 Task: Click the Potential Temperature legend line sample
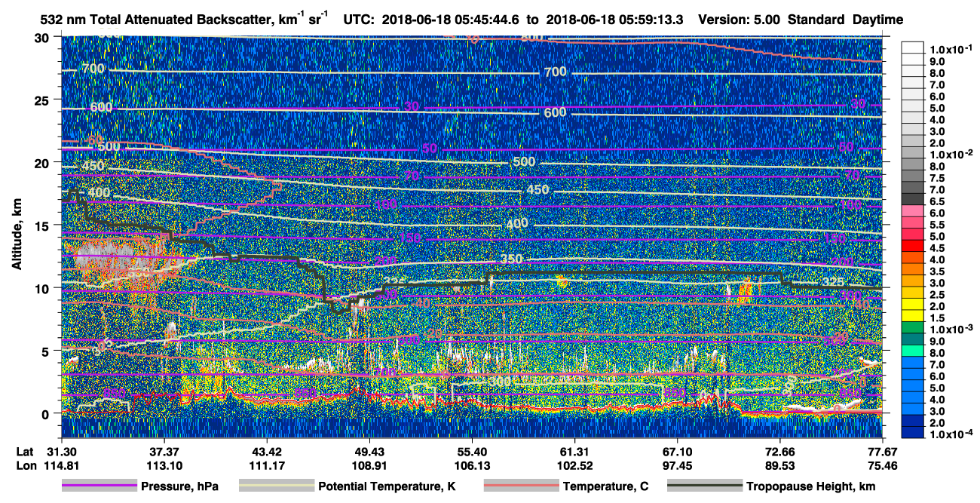tap(277, 486)
